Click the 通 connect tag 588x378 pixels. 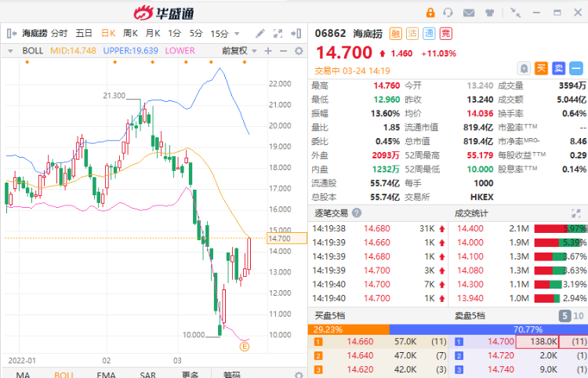(x=429, y=34)
